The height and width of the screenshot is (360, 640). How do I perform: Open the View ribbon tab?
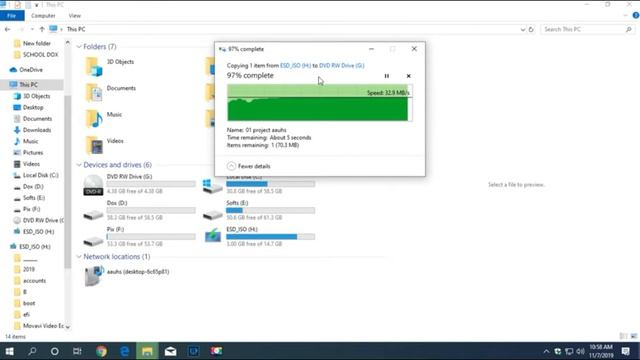(x=75, y=16)
